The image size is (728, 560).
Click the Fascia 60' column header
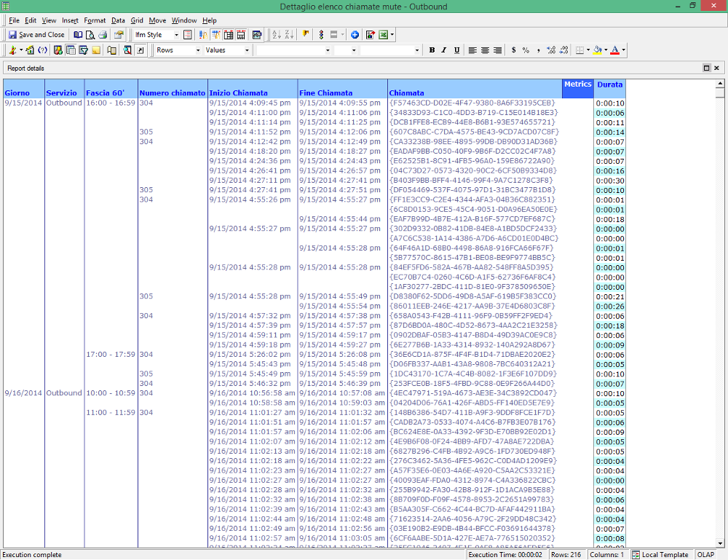[x=111, y=89]
